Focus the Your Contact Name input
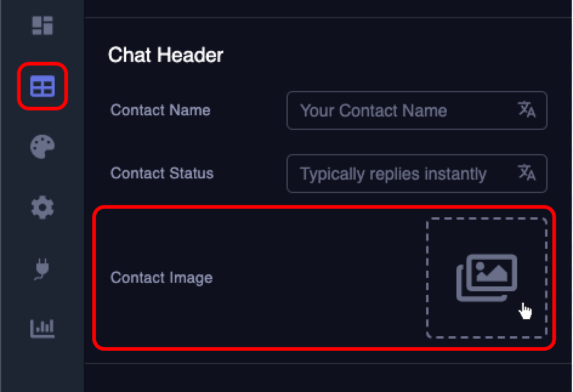Screen dimensions: 573x392 point(401,110)
